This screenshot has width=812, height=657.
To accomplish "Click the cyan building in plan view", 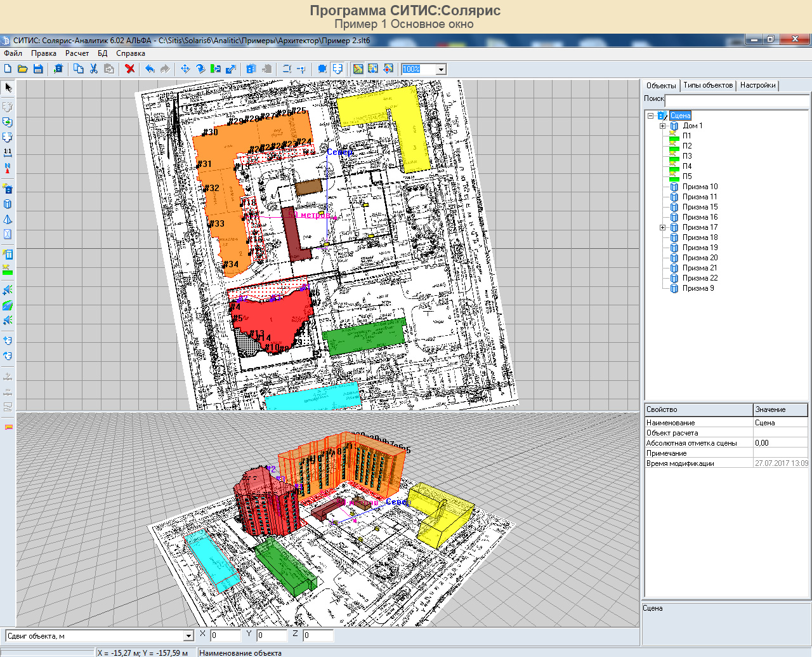I will (x=312, y=396).
